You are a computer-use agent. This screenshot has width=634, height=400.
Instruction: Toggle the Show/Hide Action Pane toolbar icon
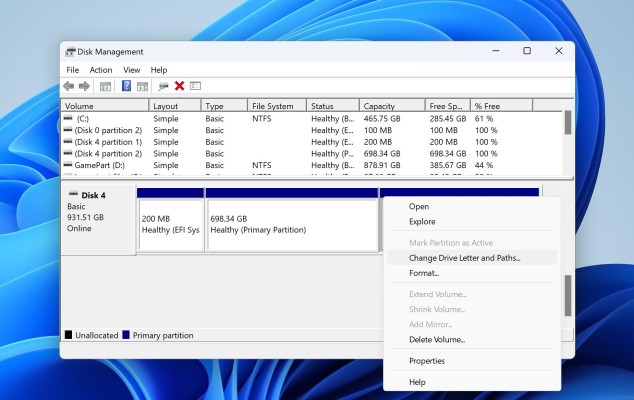[x=142, y=86]
